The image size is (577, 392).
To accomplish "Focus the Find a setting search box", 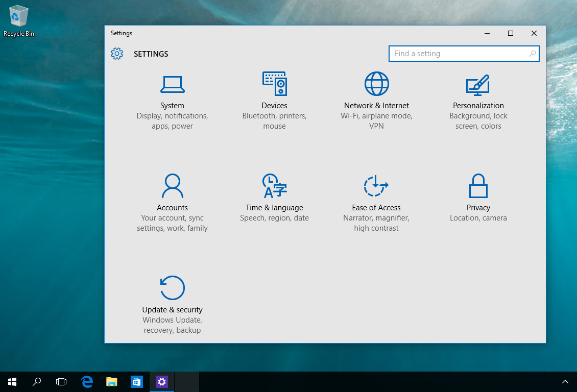I will tap(464, 54).
